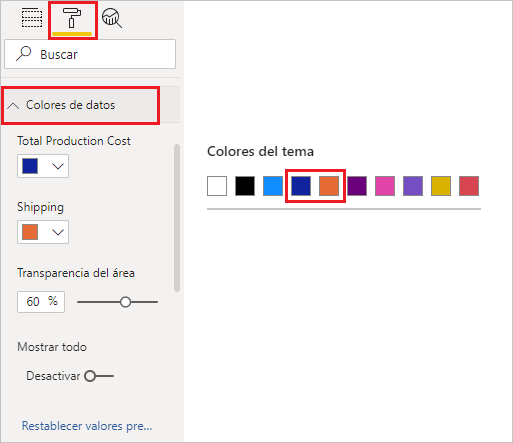Screen dimensions: 513x443
Task: Click the Colores del tema heading
Action: pos(260,151)
